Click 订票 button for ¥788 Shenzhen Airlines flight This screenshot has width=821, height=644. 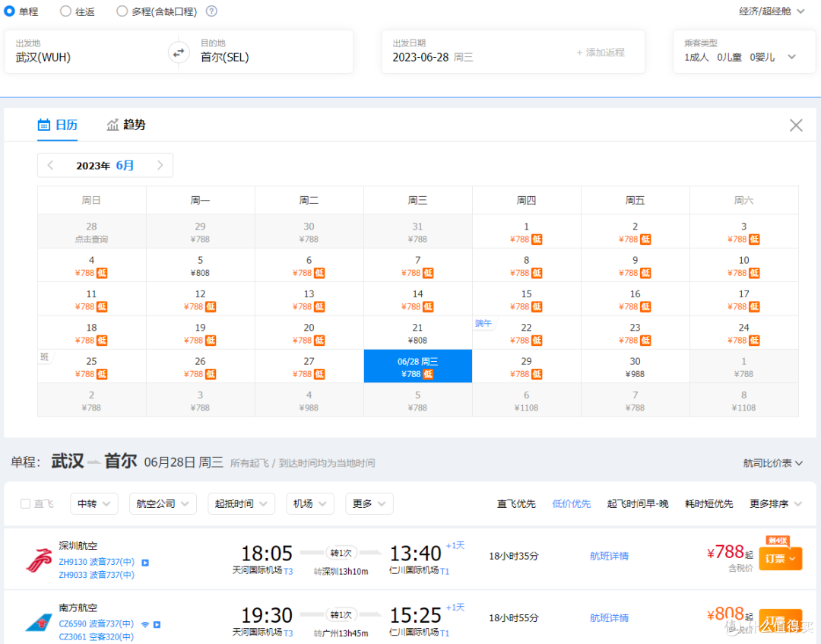(x=780, y=559)
